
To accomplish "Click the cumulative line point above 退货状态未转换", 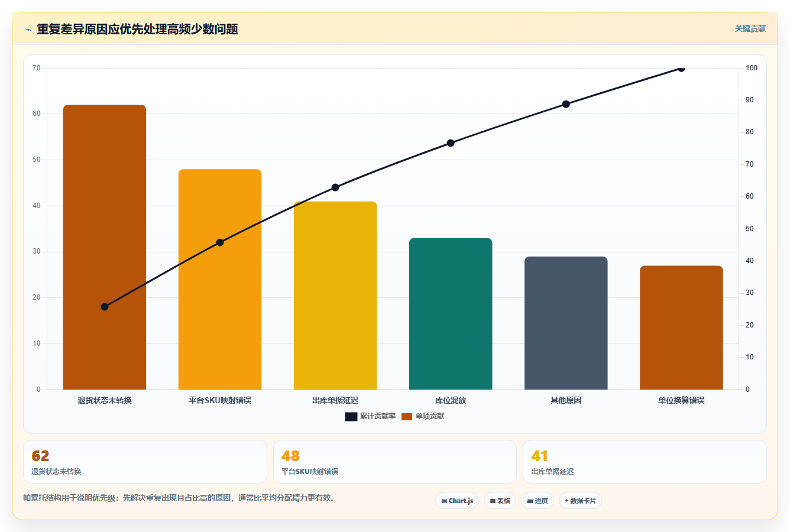I will pos(105,307).
